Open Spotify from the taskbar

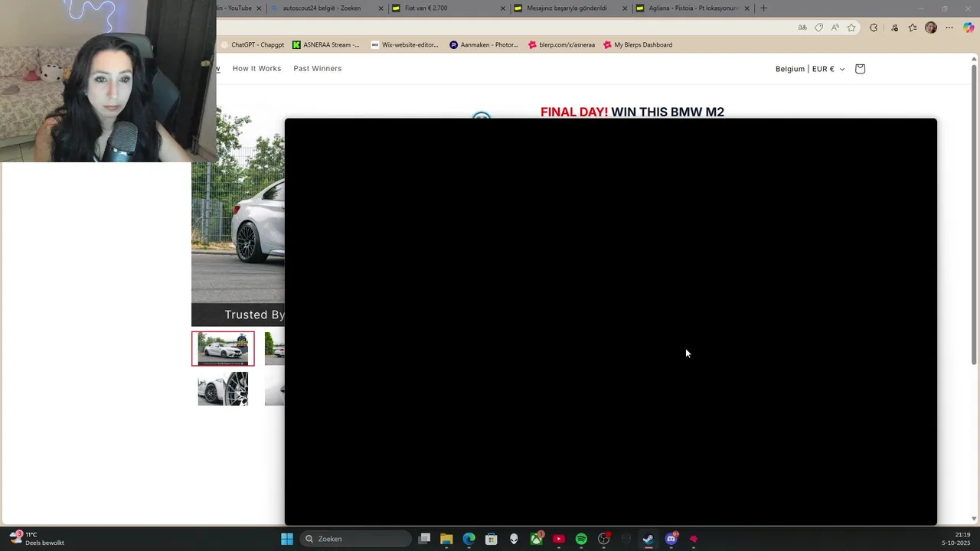[581, 539]
